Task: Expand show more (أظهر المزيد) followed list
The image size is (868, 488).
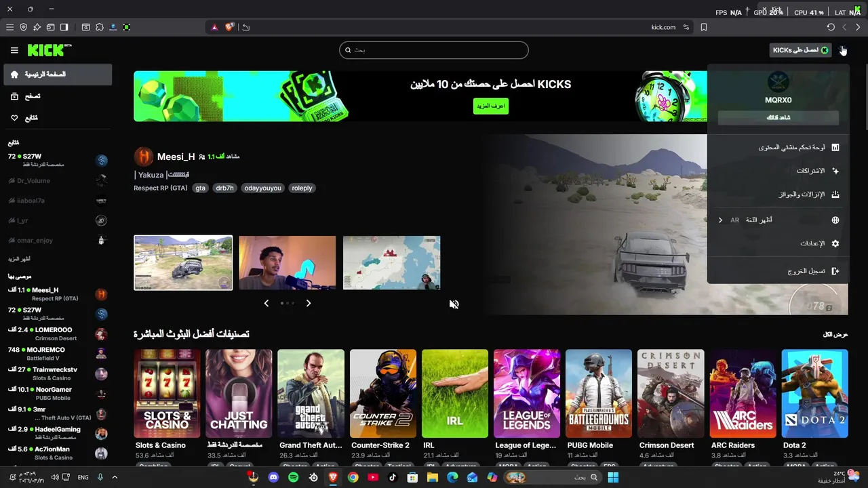Action: [19, 259]
